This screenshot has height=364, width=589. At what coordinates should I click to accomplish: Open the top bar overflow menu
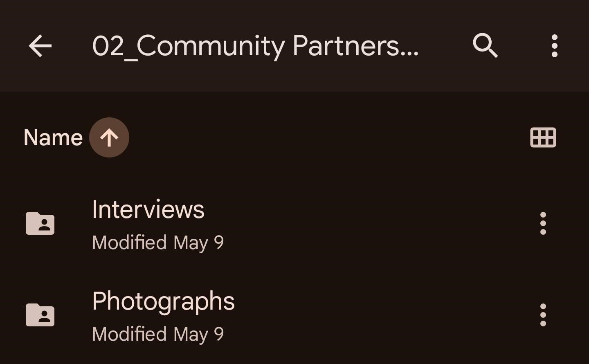[554, 45]
